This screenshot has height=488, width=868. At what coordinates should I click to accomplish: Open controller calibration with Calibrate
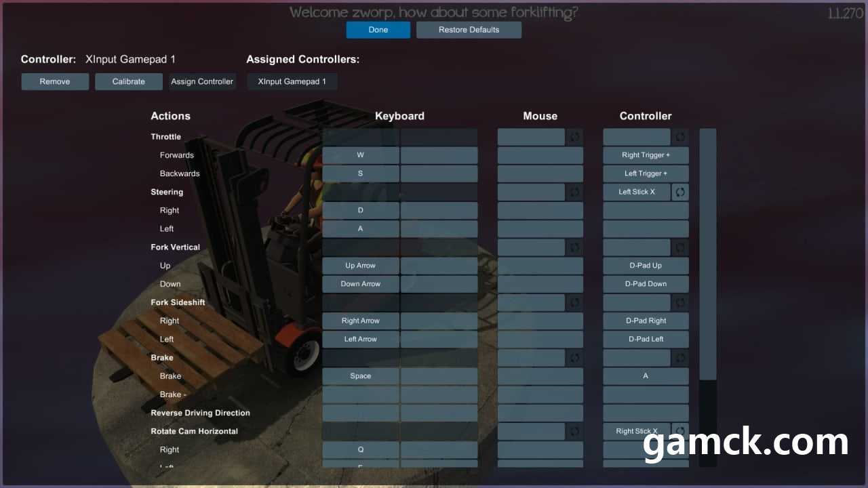tap(129, 81)
